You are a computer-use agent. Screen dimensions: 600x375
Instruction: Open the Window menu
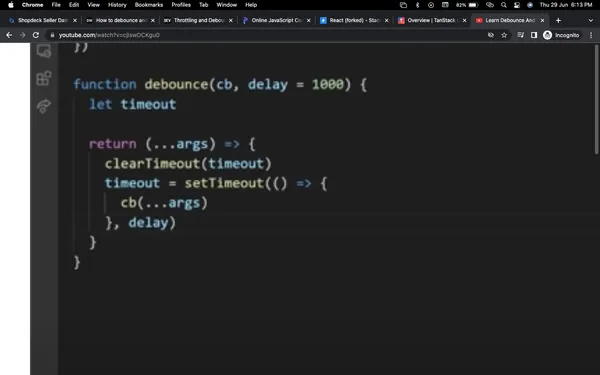pos(227,5)
